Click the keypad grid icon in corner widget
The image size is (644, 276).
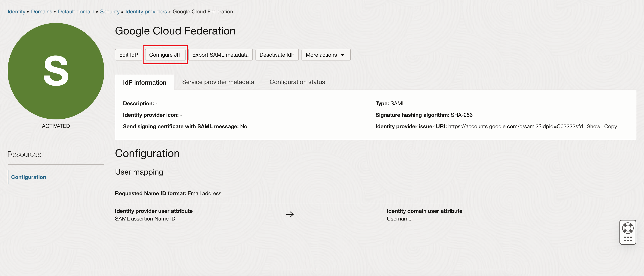pyautogui.click(x=628, y=239)
